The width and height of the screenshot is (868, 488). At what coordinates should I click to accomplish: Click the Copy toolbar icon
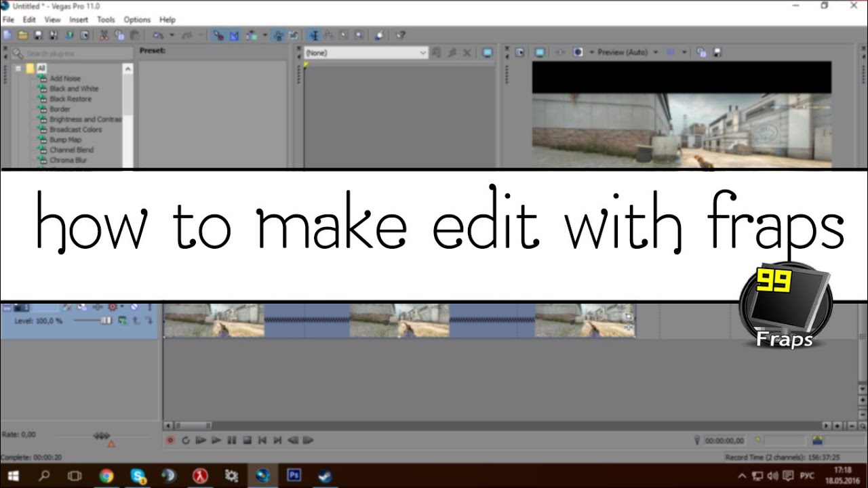click(x=119, y=35)
